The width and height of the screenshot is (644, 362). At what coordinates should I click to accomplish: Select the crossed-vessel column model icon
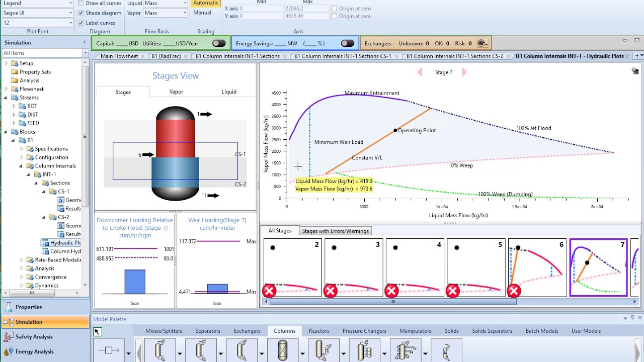point(282,350)
